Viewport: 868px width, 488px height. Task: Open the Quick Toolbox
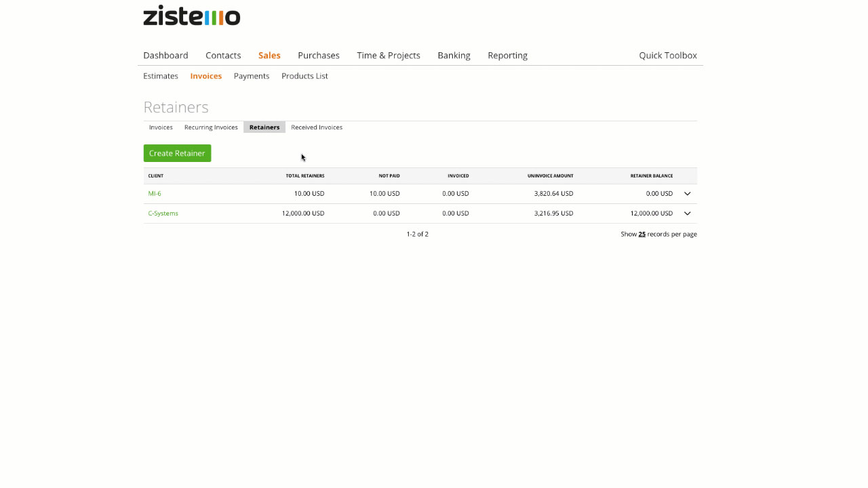point(668,56)
